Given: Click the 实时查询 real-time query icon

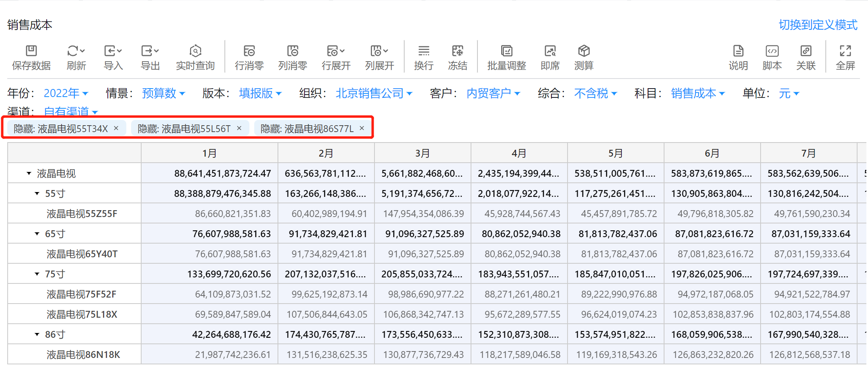Looking at the screenshot, I should point(195,51).
